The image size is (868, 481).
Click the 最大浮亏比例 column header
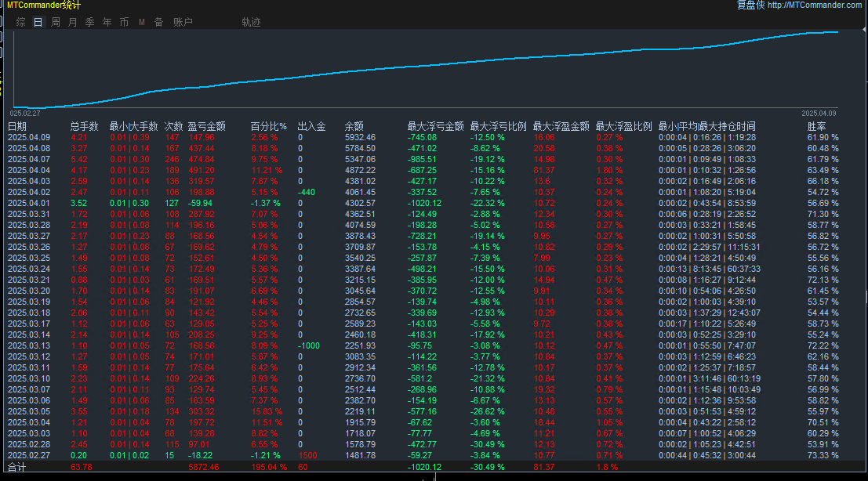(498, 127)
